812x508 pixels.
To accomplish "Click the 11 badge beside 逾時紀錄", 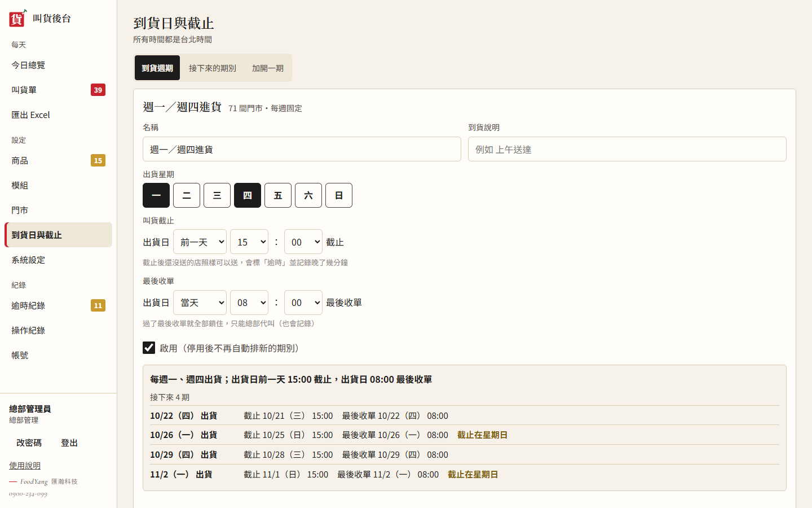I will pos(98,305).
